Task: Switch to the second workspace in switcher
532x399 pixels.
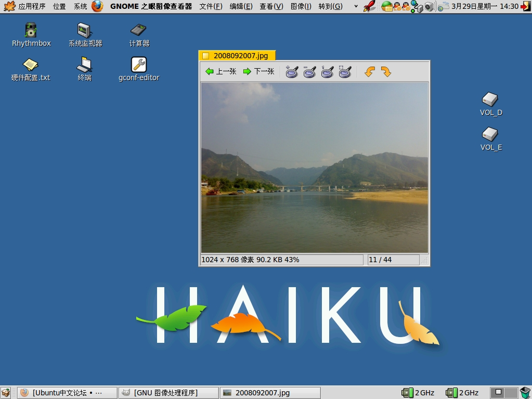Action: [511, 393]
